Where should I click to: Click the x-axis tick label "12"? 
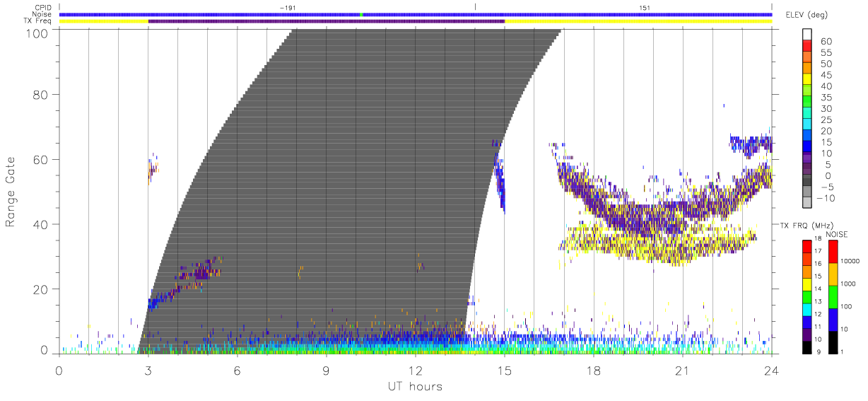point(415,371)
